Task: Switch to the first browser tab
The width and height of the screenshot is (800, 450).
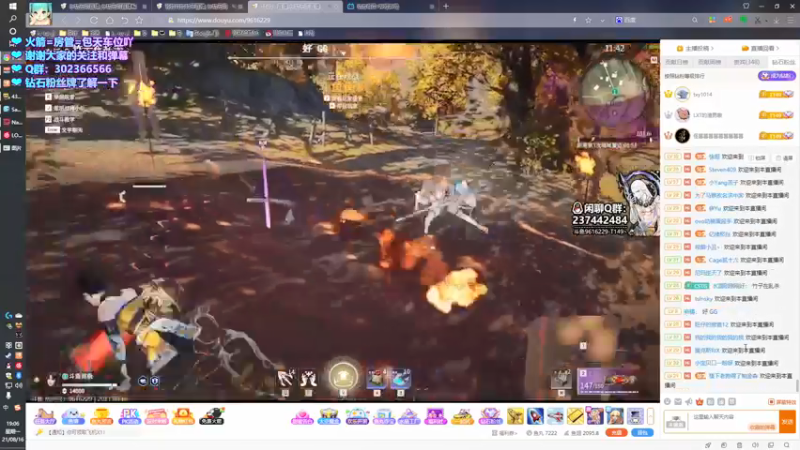Action: [x=103, y=6]
